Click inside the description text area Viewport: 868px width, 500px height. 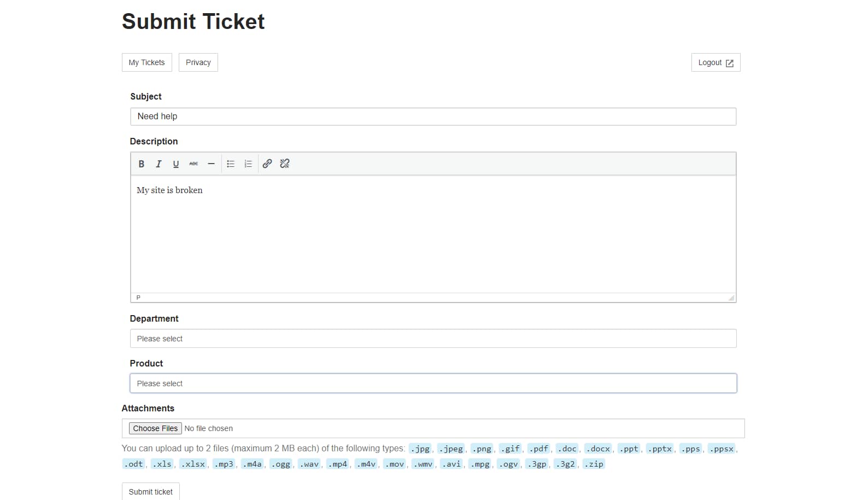[x=433, y=234]
